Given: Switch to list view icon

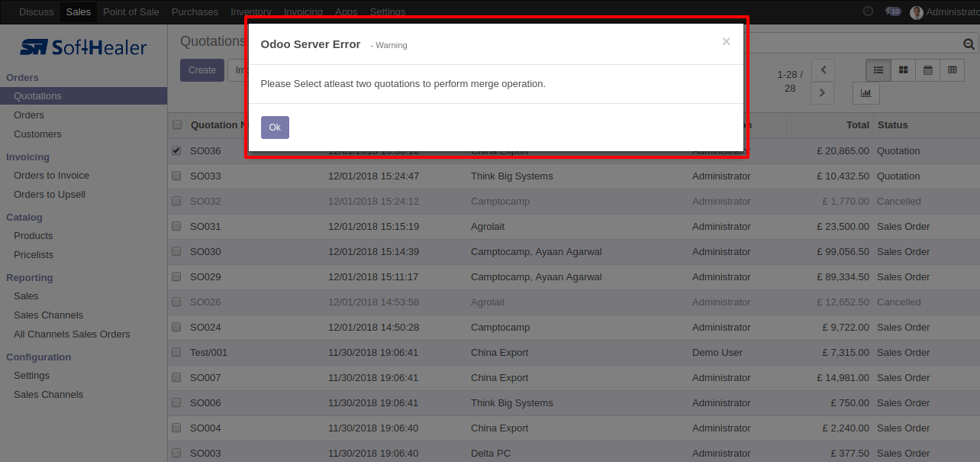Looking at the screenshot, I should [878, 70].
